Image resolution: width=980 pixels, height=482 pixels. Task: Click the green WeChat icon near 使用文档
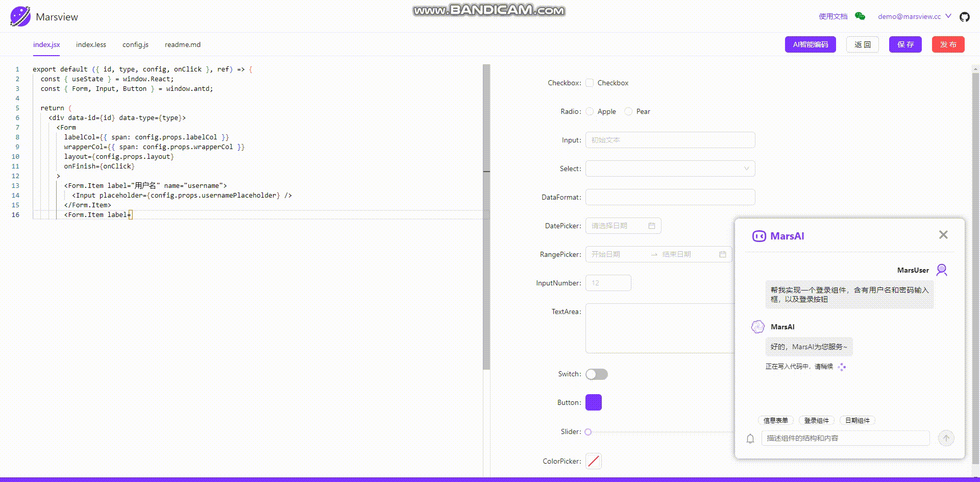pyautogui.click(x=860, y=16)
